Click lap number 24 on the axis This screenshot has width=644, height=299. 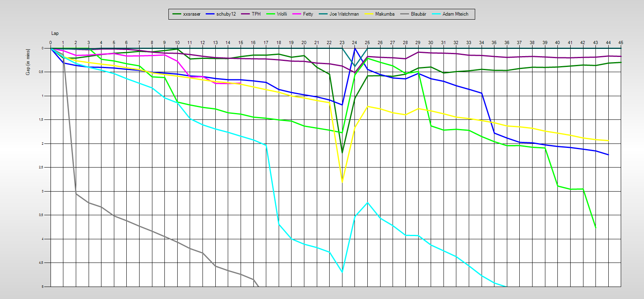tap(354, 42)
